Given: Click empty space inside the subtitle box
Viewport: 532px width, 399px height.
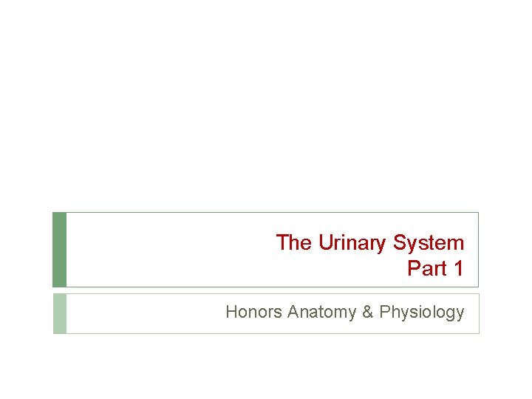Looking at the screenshot, I should [x=144, y=313].
